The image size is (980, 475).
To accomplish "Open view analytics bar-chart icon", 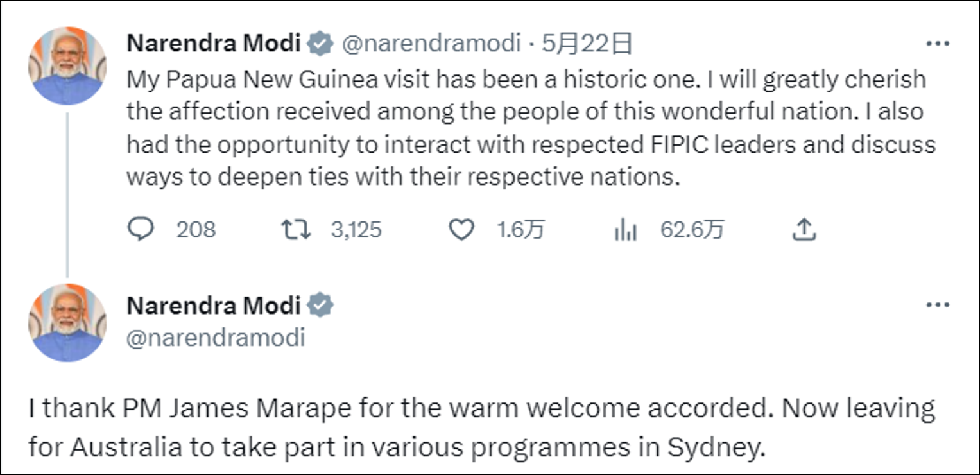I will 625,230.
